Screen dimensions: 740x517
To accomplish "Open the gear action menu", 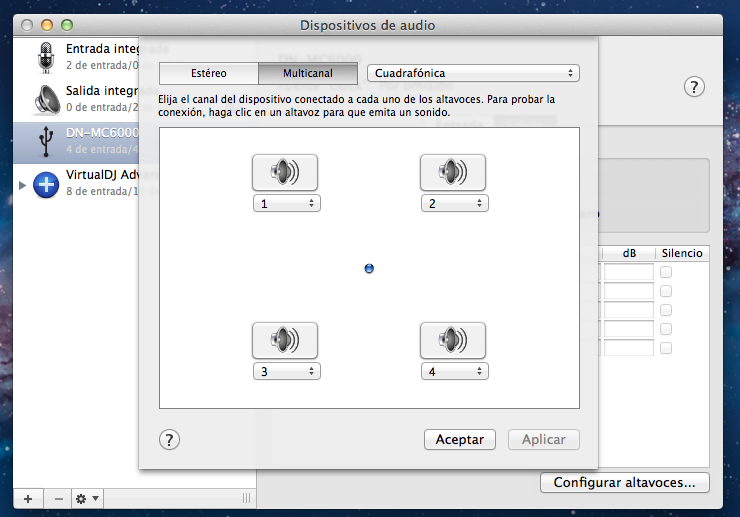I will click(87, 499).
